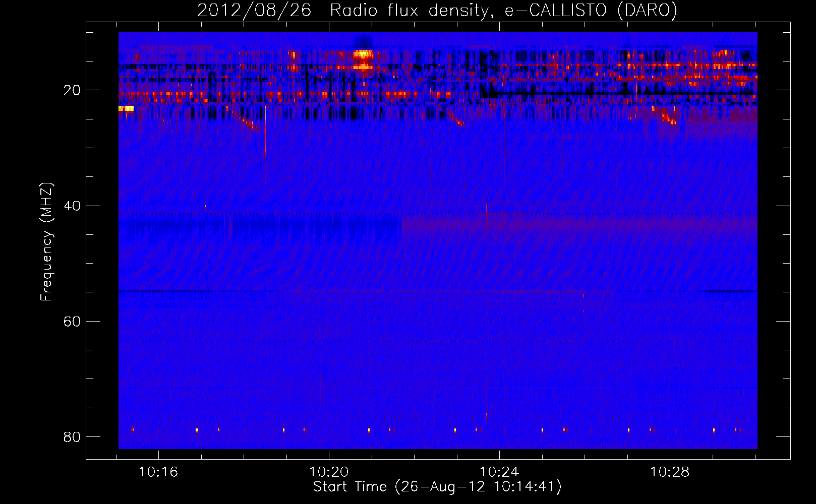The width and height of the screenshot is (816, 504).
Task: Click the 10:16 time tick label
Action: (x=158, y=472)
